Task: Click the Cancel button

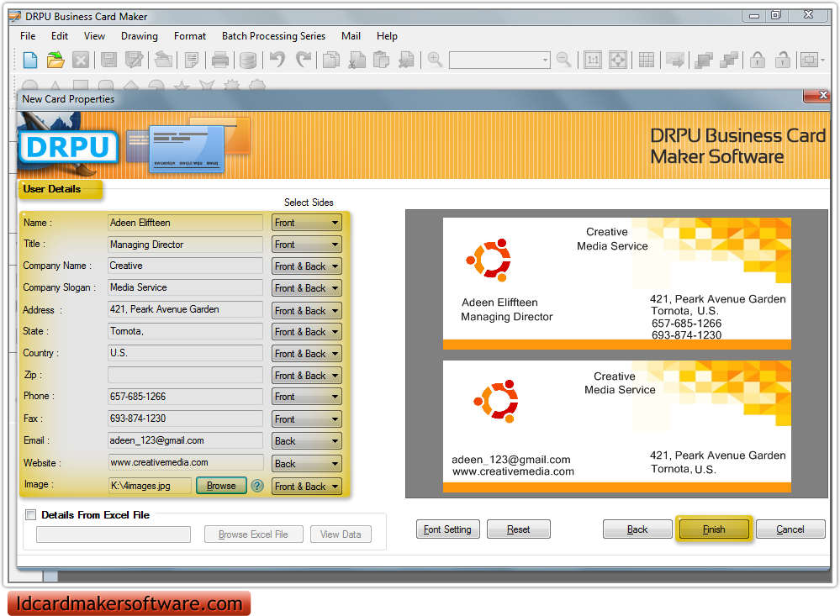Action: tap(790, 529)
